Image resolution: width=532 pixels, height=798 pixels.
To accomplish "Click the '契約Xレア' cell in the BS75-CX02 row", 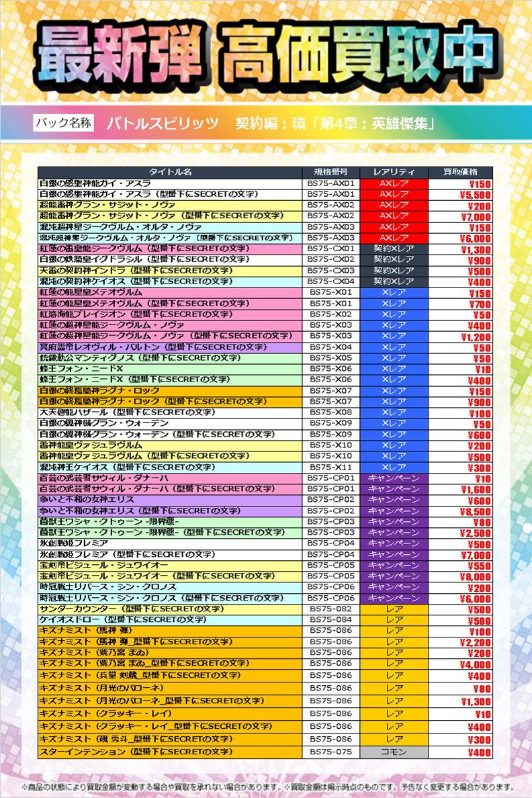I will coord(394,260).
